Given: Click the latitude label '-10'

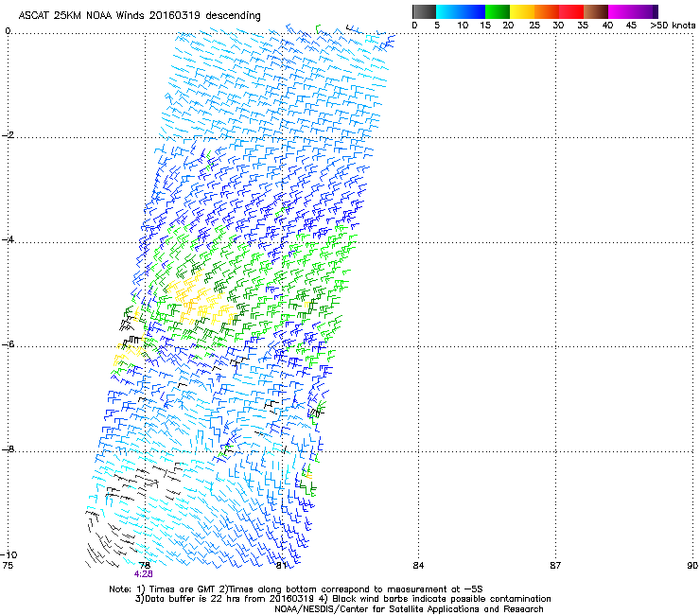Looking at the screenshot, I should pos(9,554).
